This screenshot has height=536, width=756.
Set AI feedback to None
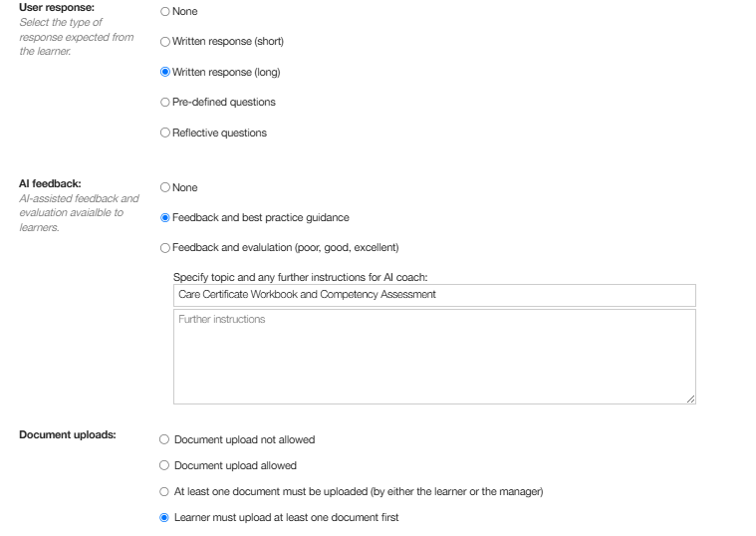click(165, 187)
